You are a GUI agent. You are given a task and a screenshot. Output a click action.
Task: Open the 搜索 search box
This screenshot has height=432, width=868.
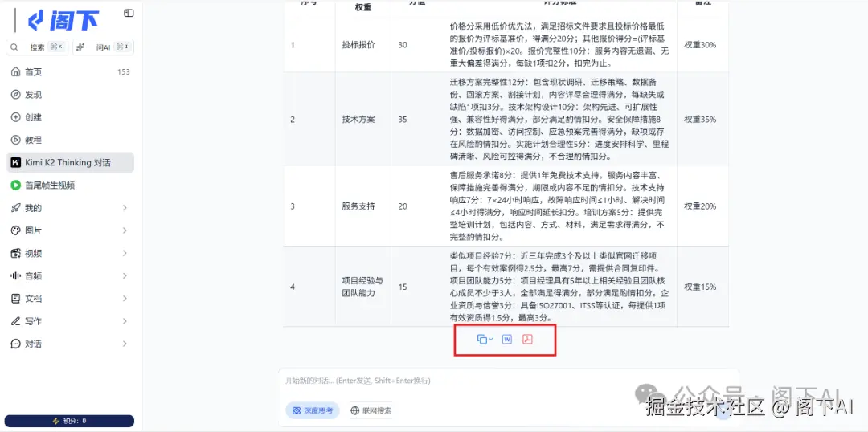[38, 47]
